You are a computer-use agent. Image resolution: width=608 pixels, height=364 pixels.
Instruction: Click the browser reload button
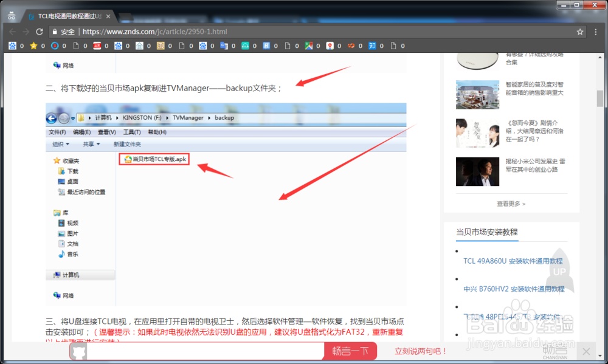39,32
